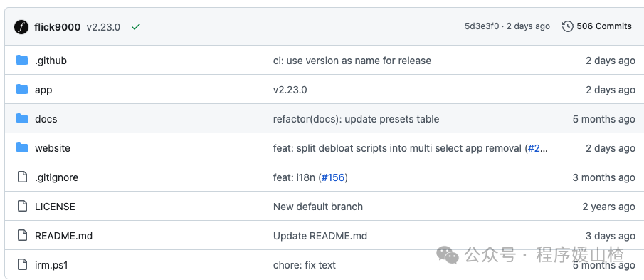Open commit 'Update README.md'

320,236
